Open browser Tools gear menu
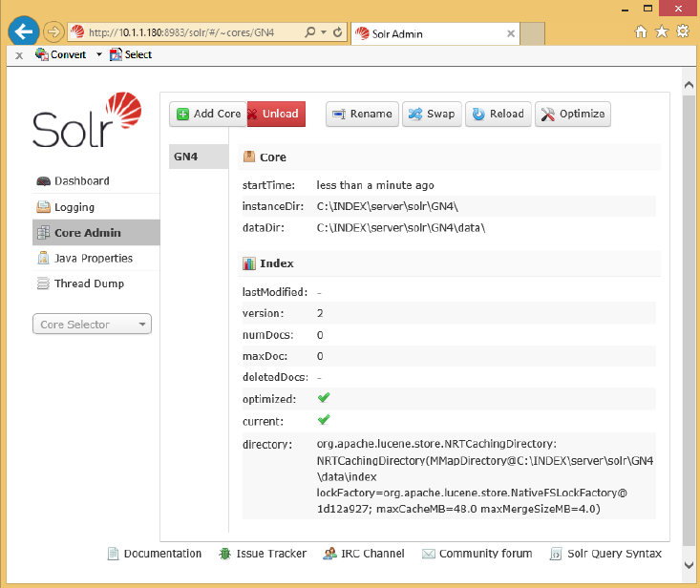This screenshot has width=700, height=588. click(x=683, y=31)
